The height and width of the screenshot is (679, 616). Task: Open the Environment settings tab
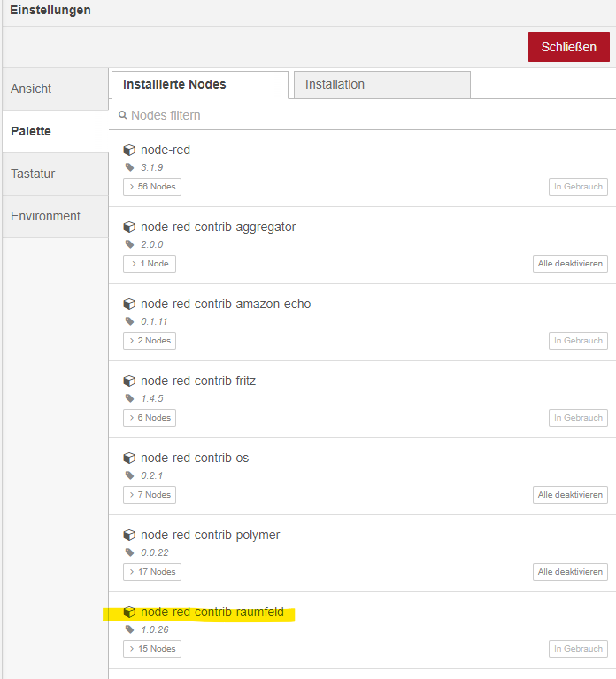[55, 216]
